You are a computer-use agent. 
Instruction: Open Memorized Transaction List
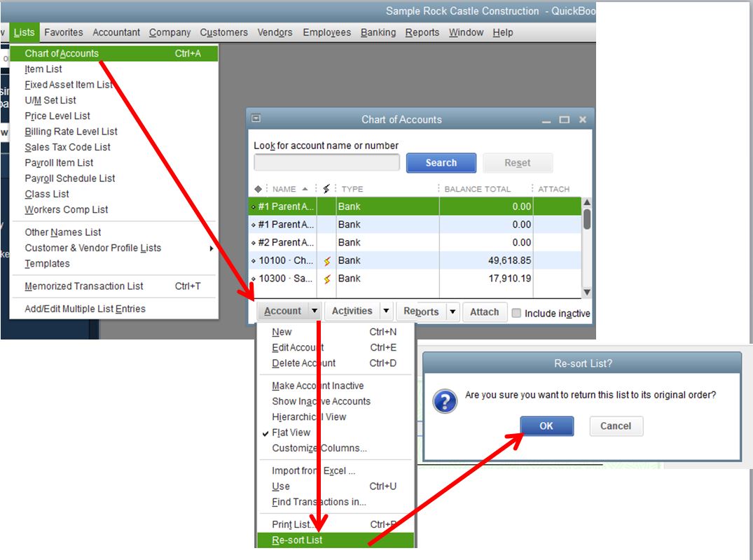pyautogui.click(x=113, y=286)
